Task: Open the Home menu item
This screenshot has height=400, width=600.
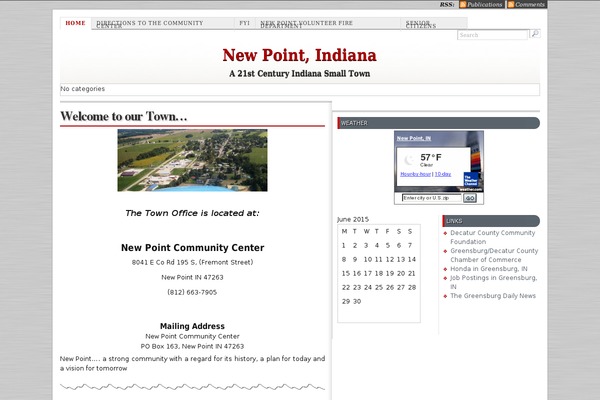Action: (75, 23)
